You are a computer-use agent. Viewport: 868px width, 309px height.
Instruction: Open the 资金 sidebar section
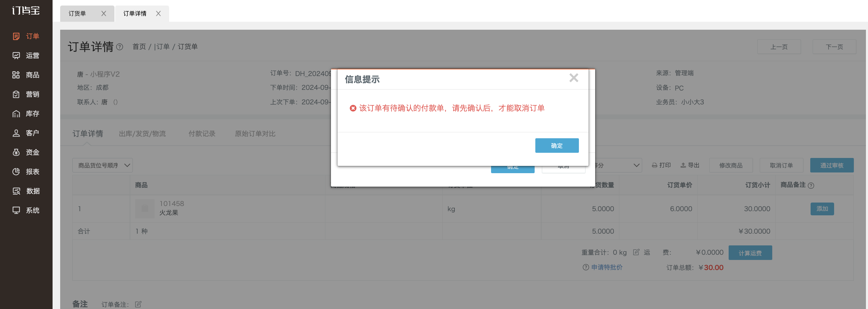pos(26,152)
